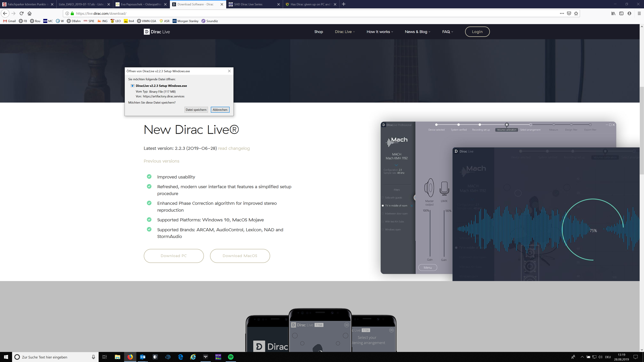Image resolution: width=644 pixels, height=362 pixels.
Task: Open the Soundiiz bookmark
Action: [210, 21]
